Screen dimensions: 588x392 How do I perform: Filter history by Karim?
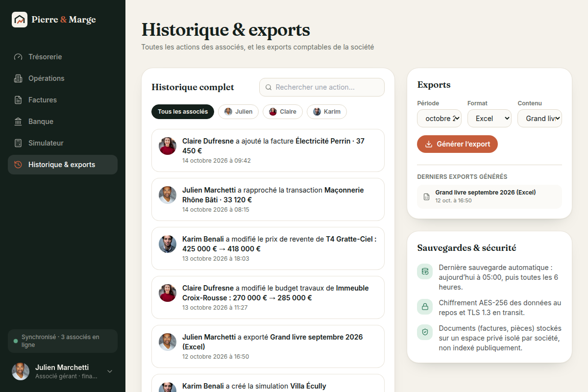click(327, 112)
